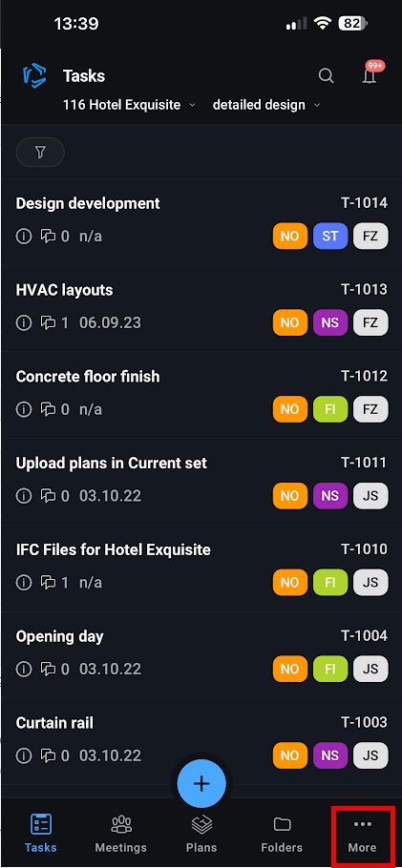Open the Upload plans in Current set task
Viewport: 402px width, 868px height.
coord(201,482)
